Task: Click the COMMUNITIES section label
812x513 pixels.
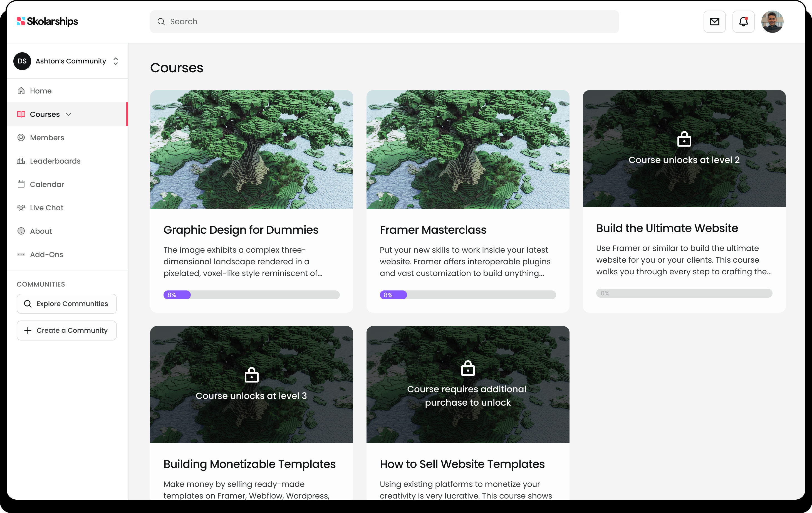Action: click(x=41, y=284)
